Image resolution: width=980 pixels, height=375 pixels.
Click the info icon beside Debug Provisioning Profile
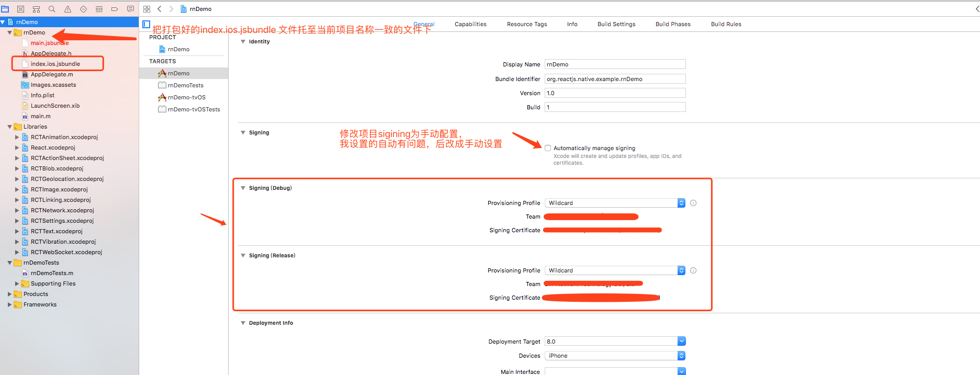tap(693, 203)
